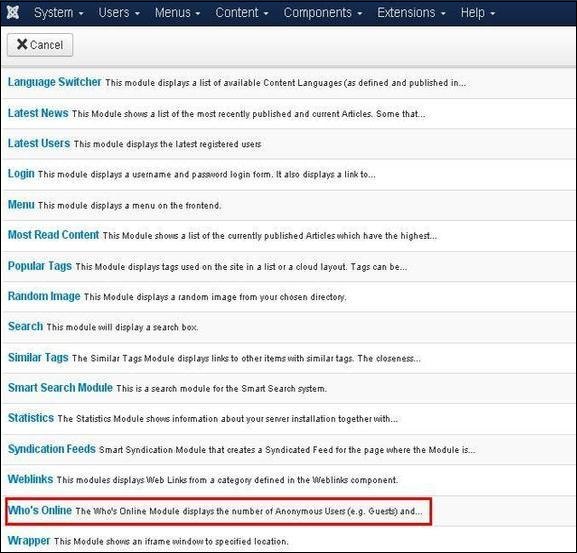Select the Syndication Feeds module

click(52, 449)
